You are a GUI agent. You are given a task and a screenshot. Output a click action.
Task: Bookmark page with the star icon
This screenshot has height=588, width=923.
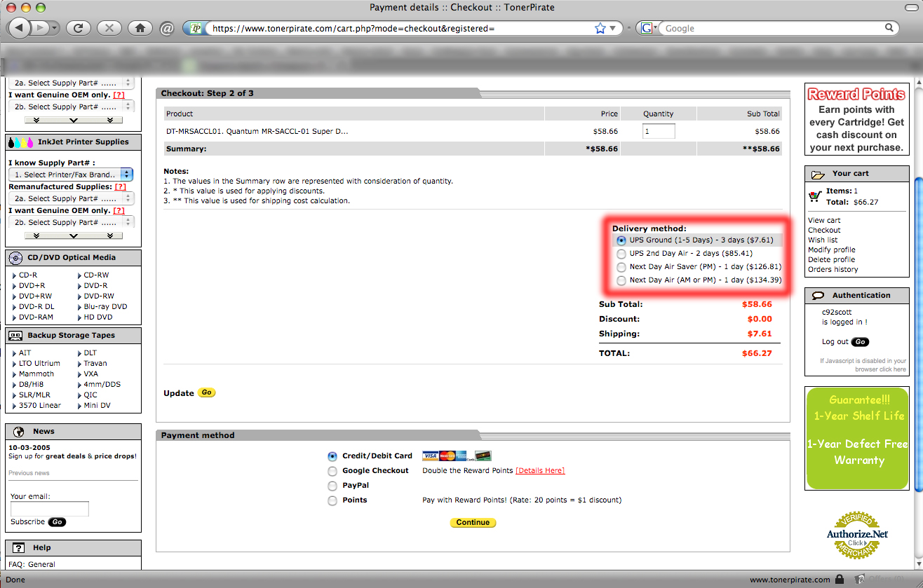[x=600, y=29]
